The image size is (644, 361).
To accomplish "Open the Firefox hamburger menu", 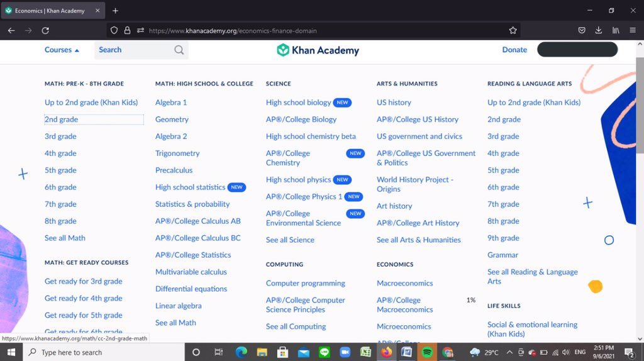I will (633, 30).
